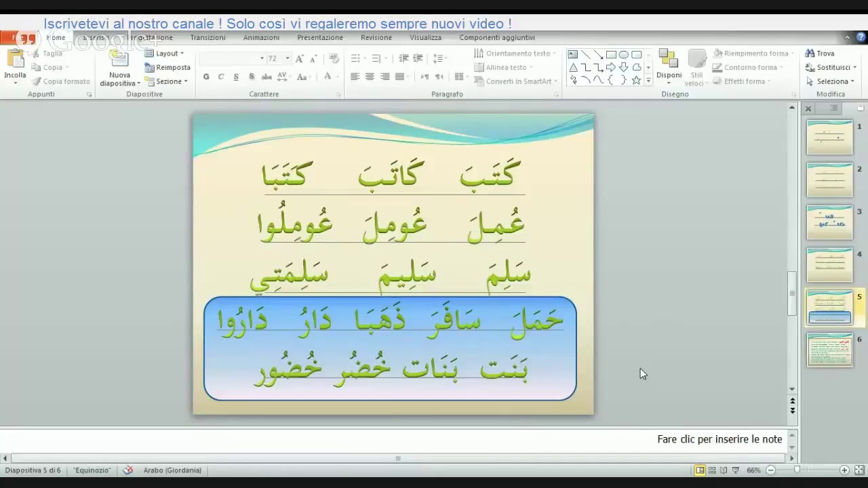Select the triangle shape in the shapes gallery

tap(573, 67)
